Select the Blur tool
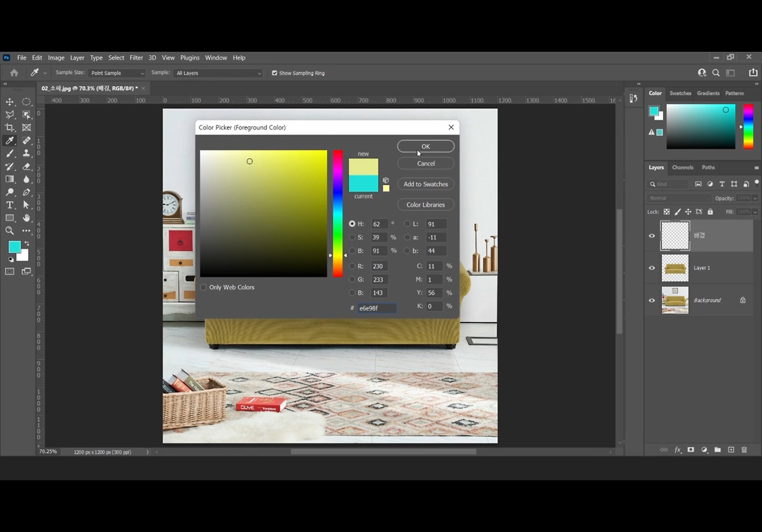Viewport: 762px width, 532px height. pyautogui.click(x=27, y=179)
